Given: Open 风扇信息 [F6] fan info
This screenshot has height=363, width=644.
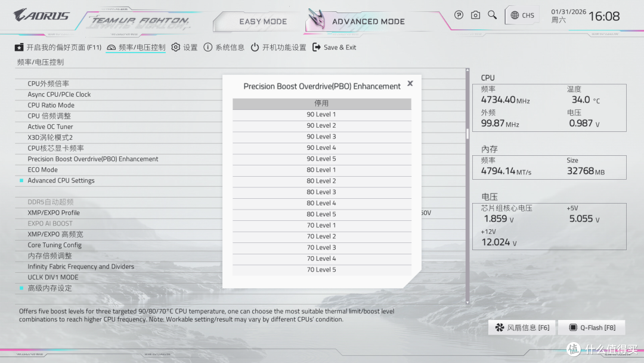Looking at the screenshot, I should pos(522,328).
